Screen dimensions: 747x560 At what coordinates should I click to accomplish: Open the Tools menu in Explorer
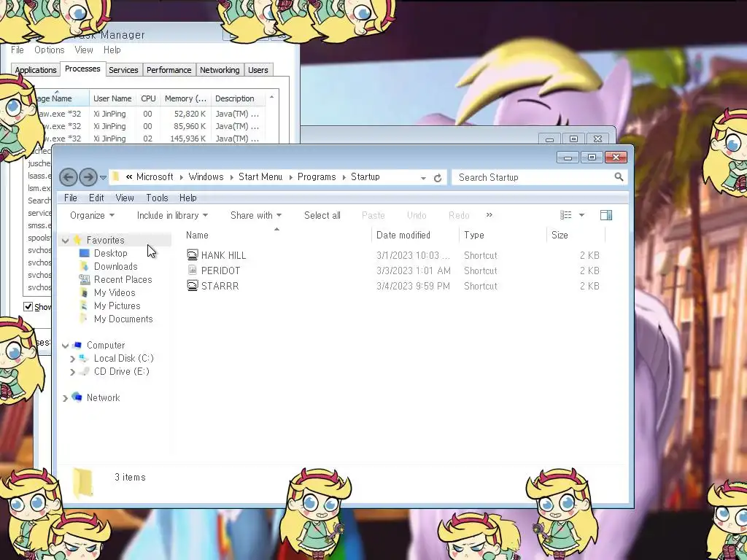pos(157,198)
